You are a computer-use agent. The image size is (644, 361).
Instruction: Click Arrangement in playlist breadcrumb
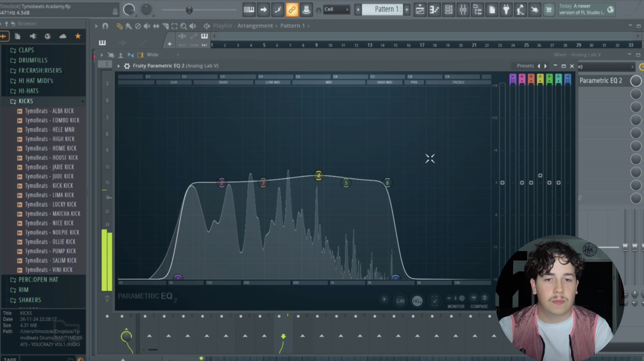click(x=255, y=26)
